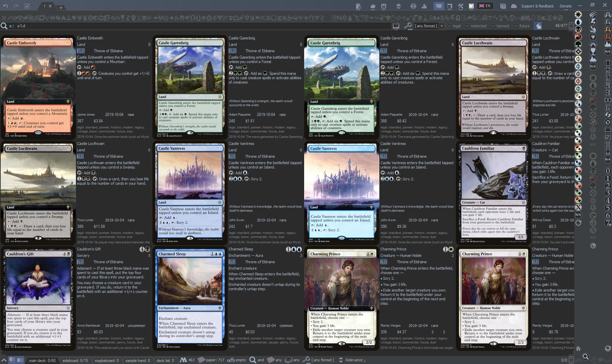The image size is (612, 364).
Task: Open the Relevance sort order selector
Action: [x=356, y=360]
